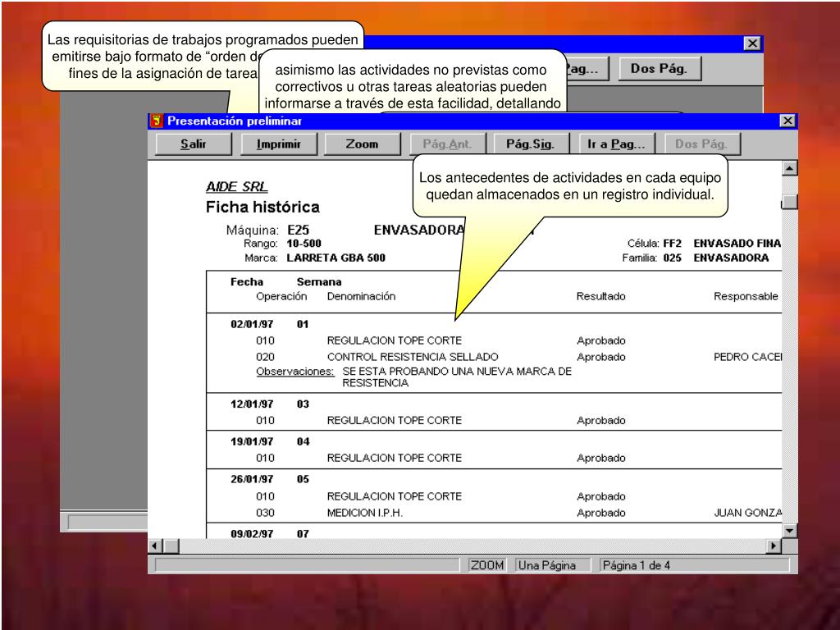
Task: Click the machine code E25
Action: coord(299,231)
